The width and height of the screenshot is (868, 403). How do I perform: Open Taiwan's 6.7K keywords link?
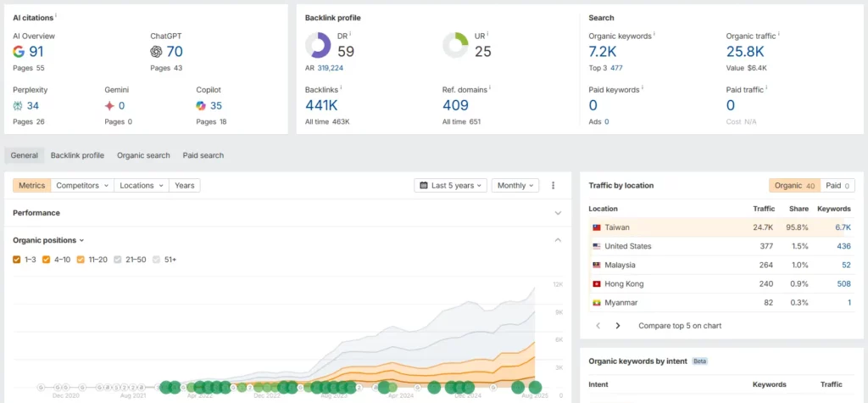pyautogui.click(x=843, y=227)
